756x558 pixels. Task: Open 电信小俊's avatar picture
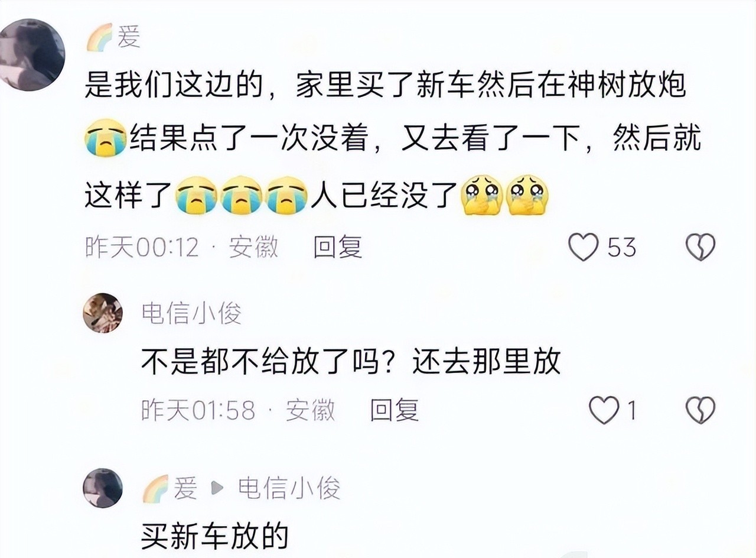(103, 313)
